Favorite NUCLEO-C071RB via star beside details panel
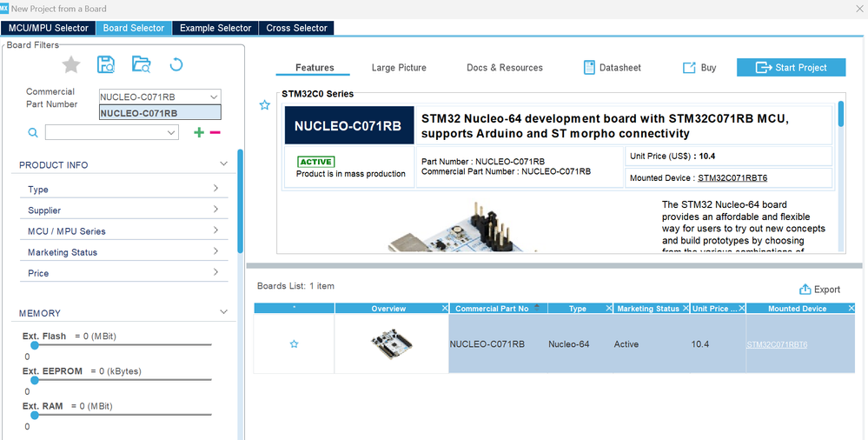 coord(265,104)
